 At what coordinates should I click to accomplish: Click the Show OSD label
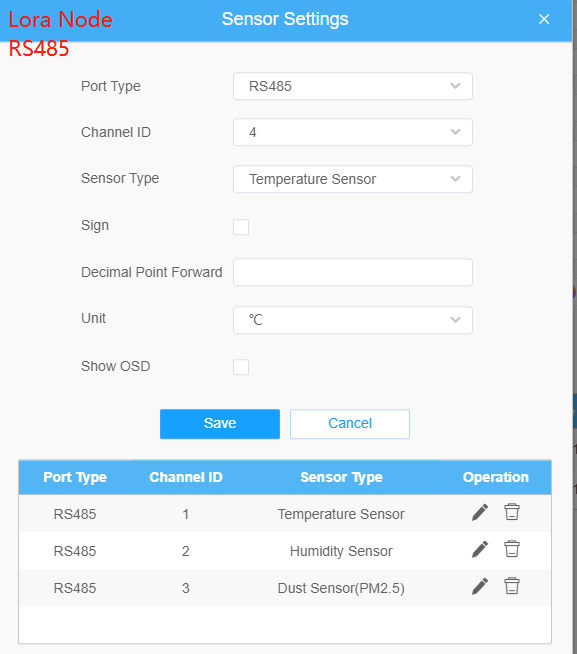click(116, 366)
